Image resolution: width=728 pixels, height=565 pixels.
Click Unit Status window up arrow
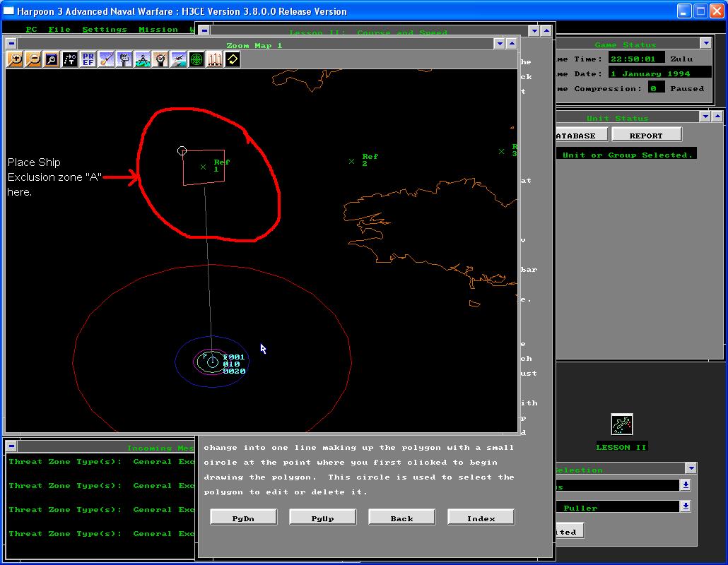(717, 116)
